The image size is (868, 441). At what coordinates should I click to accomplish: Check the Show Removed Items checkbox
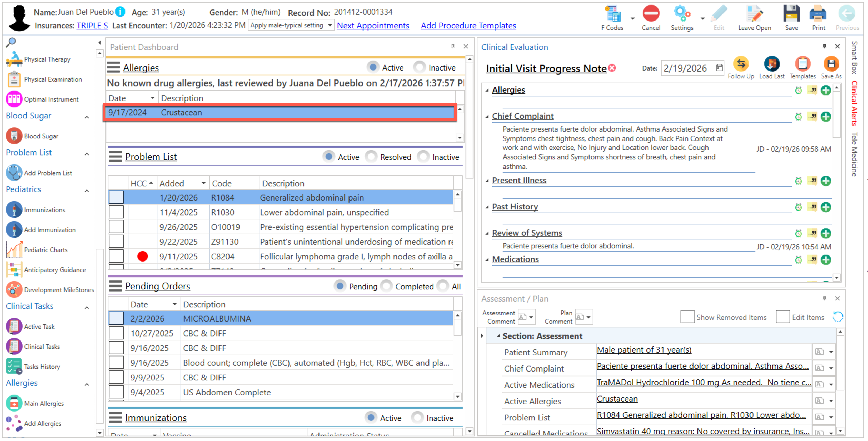pyautogui.click(x=687, y=317)
